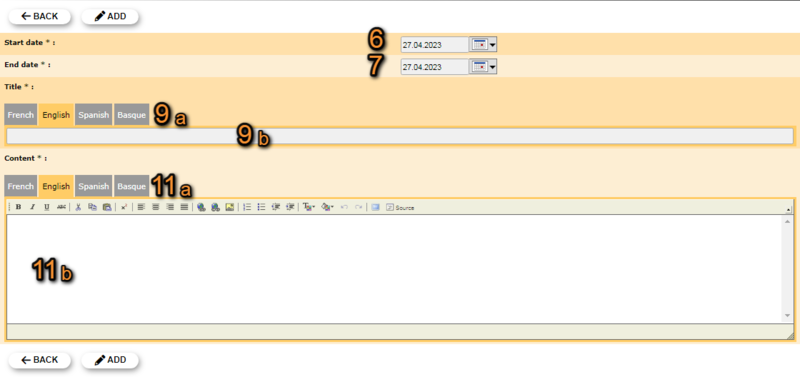Apply bold formatting in the editor toolbar
The width and height of the screenshot is (800, 387).
[x=18, y=207]
